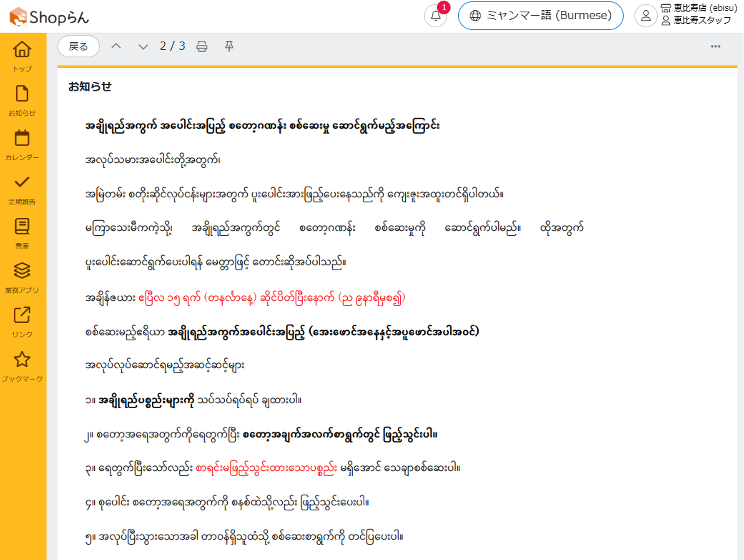Open the Burmese language selector
744x560 pixels.
[x=541, y=15]
